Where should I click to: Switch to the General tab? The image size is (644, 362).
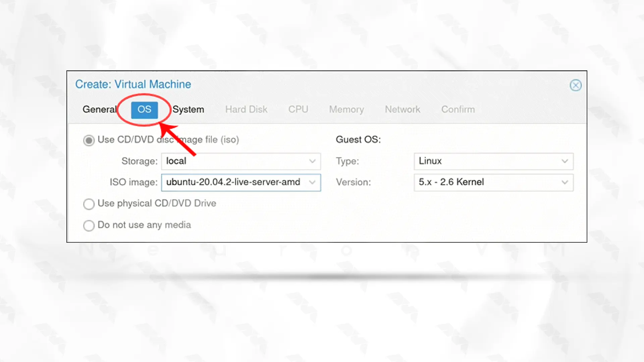coord(100,110)
